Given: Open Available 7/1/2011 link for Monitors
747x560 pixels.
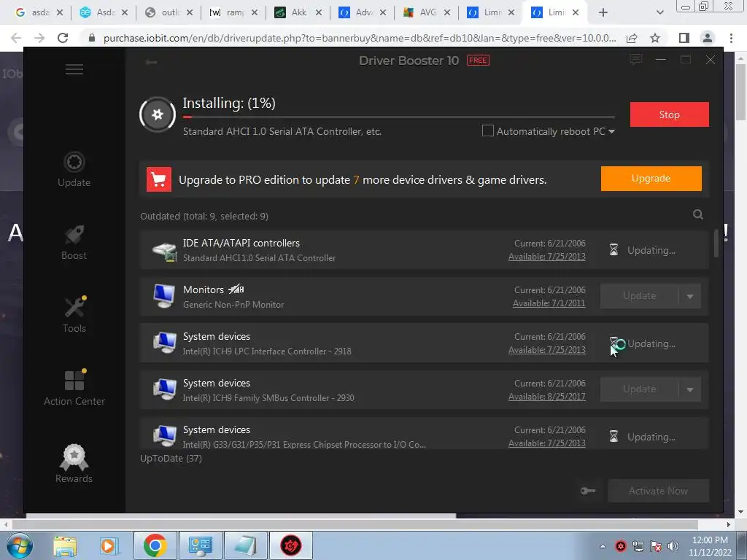Looking at the screenshot, I should click(x=549, y=303).
